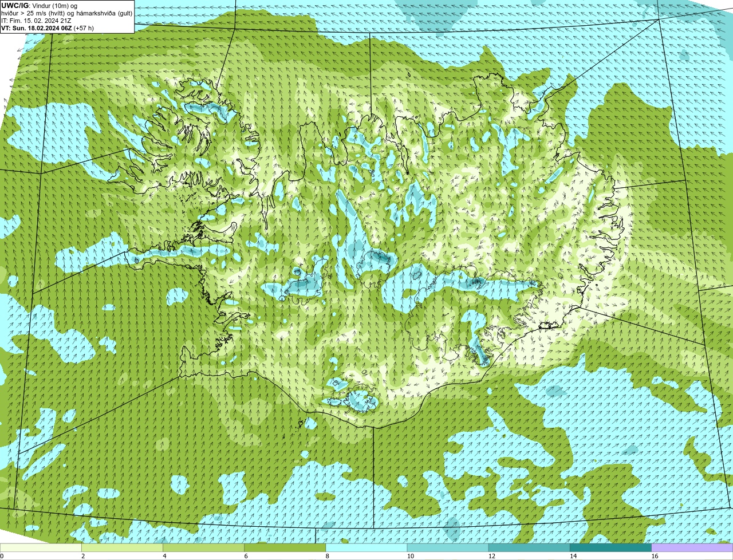Click the pale yellow 0–2 m/s legend swatch
733x560 pixels.
pyautogui.click(x=41, y=548)
